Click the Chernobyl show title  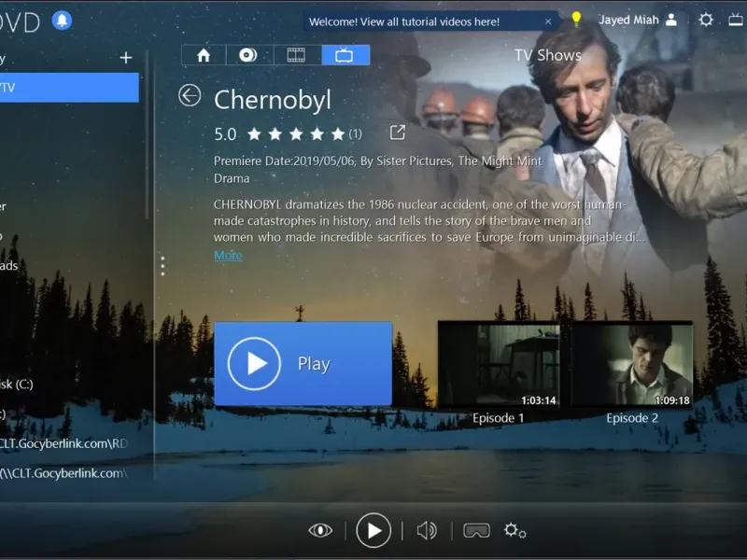click(273, 100)
